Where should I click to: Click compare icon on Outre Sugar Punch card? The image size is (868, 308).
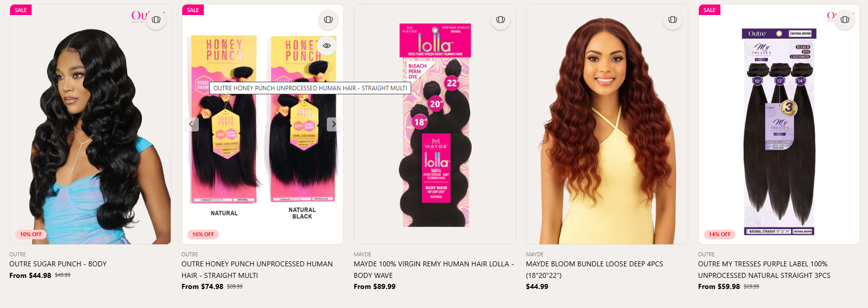[156, 20]
